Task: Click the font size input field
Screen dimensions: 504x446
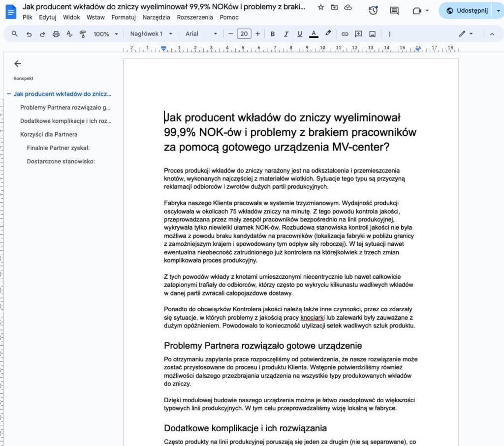Action: pos(243,33)
